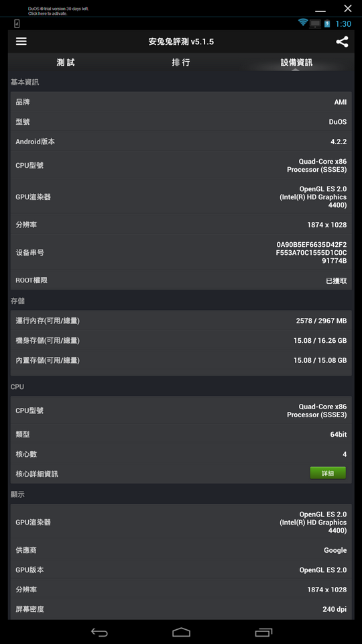Click the small device icon in status bar
This screenshot has width=362, height=644.
(x=17, y=23)
